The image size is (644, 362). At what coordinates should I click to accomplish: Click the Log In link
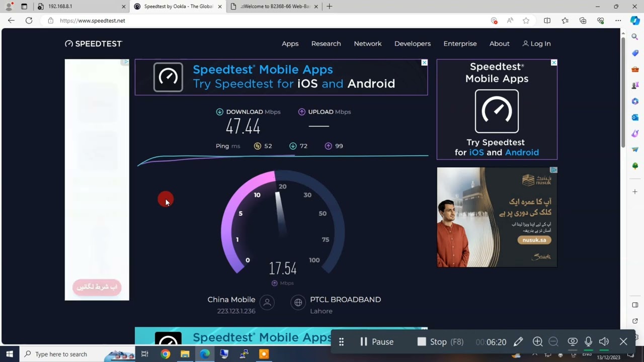click(536, 44)
